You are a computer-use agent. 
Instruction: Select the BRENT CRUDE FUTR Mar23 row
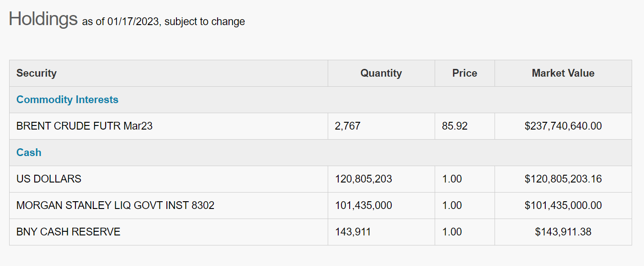point(84,126)
